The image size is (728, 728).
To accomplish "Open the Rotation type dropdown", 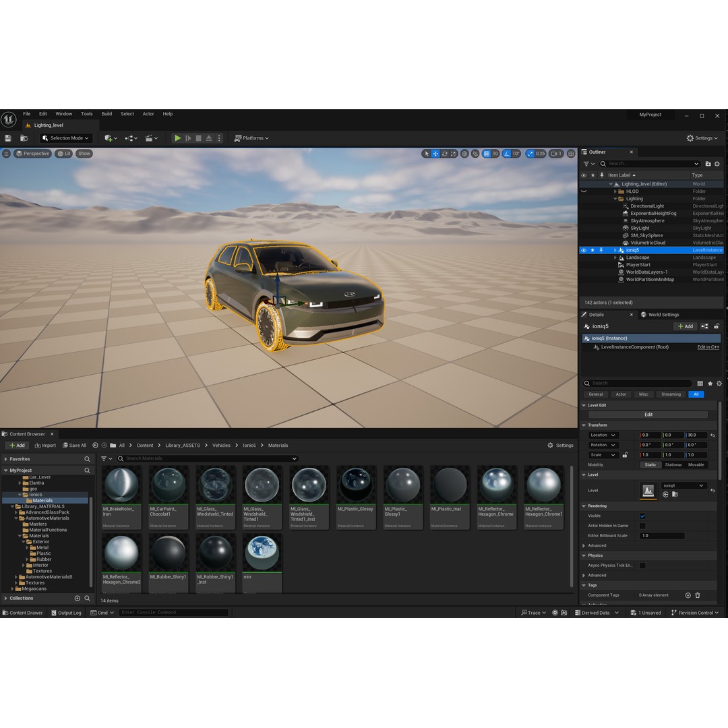I will (x=603, y=446).
